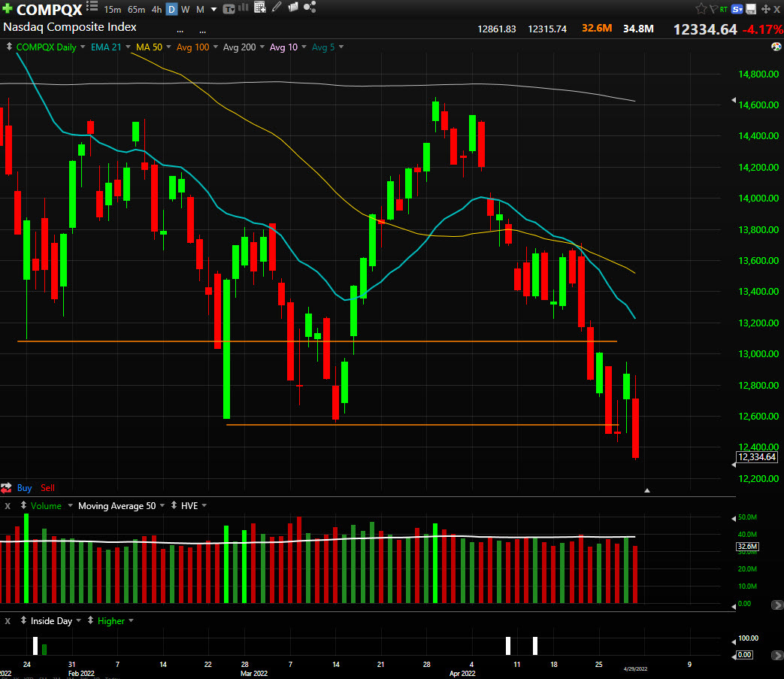Click the Volume pane reorder arrow icon
Image resolution: width=784 pixels, height=679 pixels.
[x=23, y=505]
